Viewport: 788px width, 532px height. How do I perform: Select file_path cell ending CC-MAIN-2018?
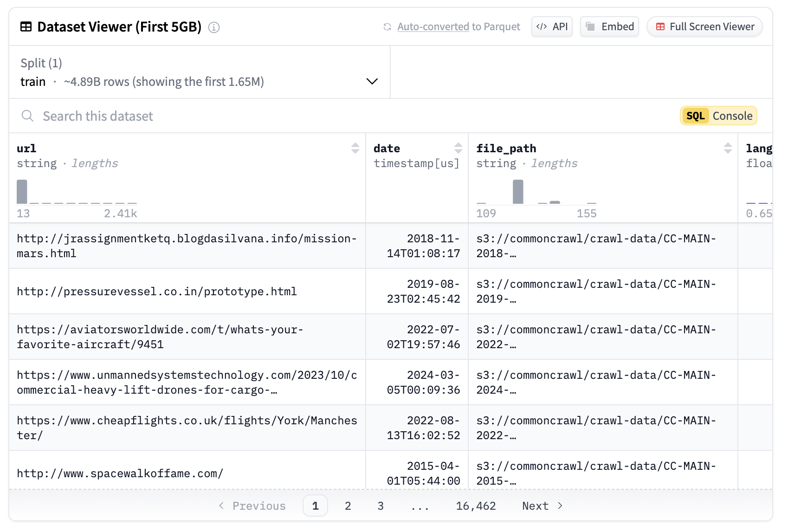tap(603, 246)
